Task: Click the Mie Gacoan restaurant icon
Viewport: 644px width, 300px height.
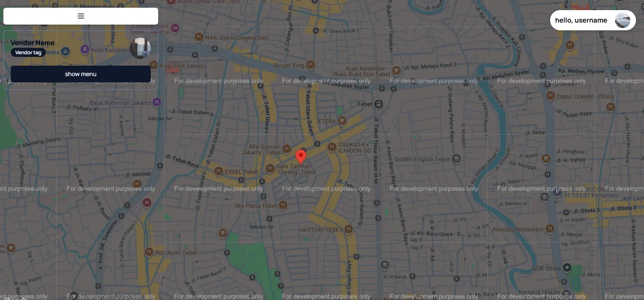Action: tap(286, 148)
